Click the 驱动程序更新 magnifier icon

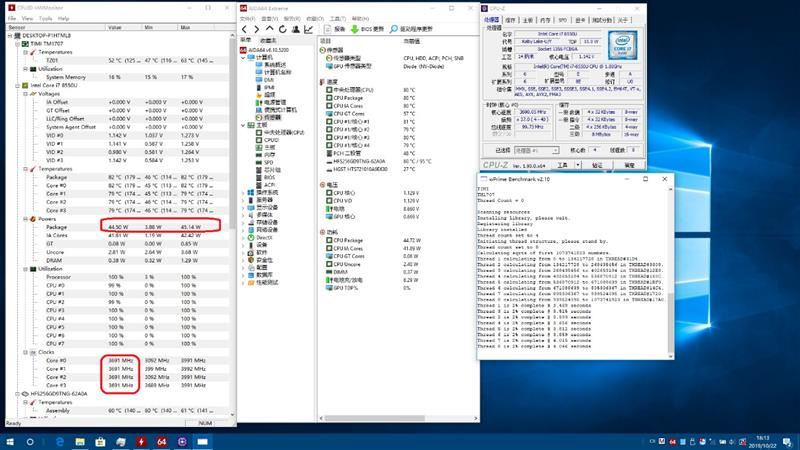(394, 29)
